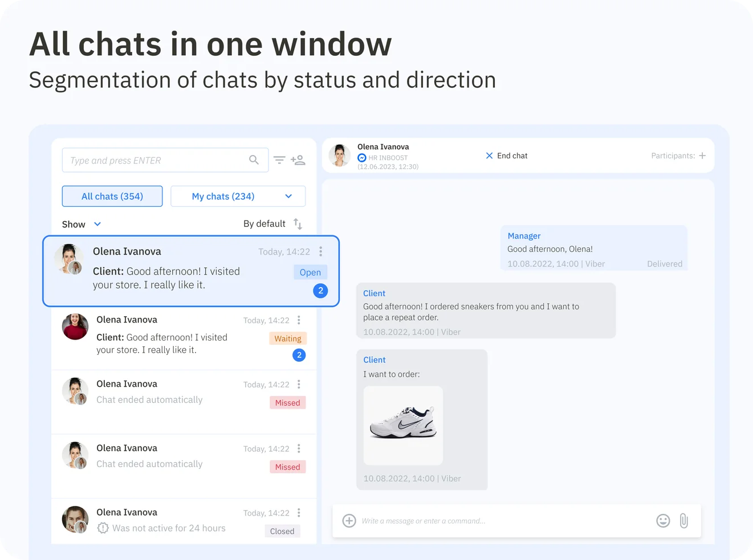The width and height of the screenshot is (753, 560).
Task: Click the search magnifier icon
Action: click(254, 160)
